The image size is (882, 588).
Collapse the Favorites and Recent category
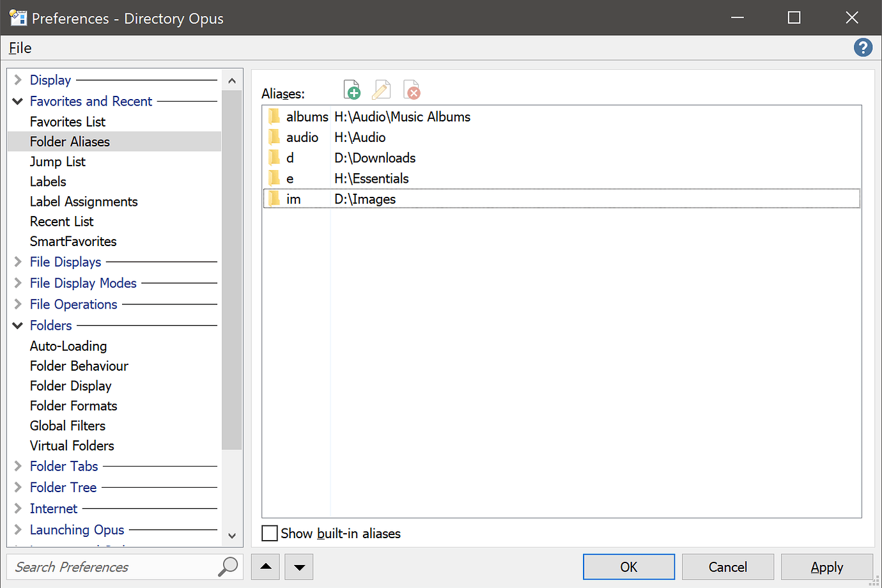18,101
